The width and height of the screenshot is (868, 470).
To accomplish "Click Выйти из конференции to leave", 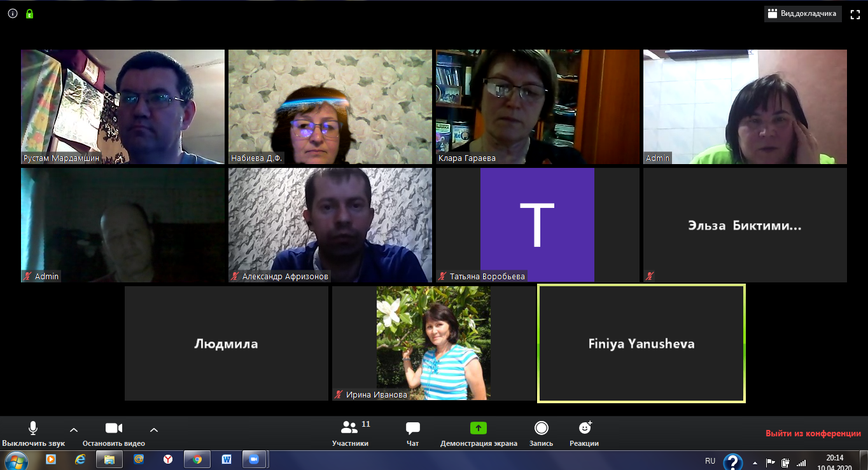I will click(x=813, y=433).
